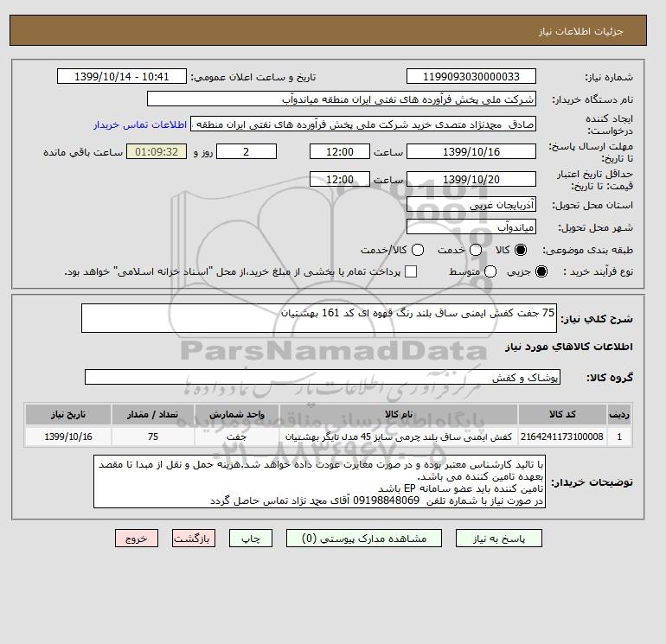Select the خدمت radio button
The width and height of the screenshot is (666, 644).
click(476, 250)
